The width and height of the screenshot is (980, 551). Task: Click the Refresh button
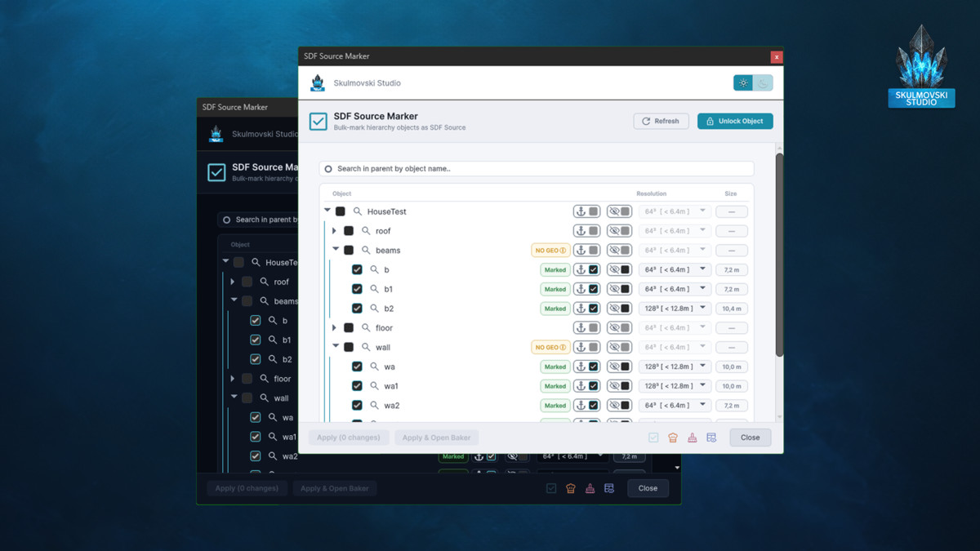[661, 121]
